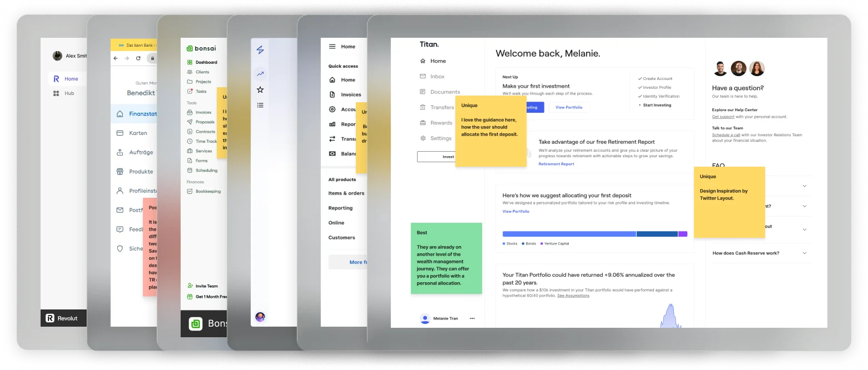868x370 pixels.
Task: Click the 'Identity Verification' checklist item
Action: tap(658, 96)
